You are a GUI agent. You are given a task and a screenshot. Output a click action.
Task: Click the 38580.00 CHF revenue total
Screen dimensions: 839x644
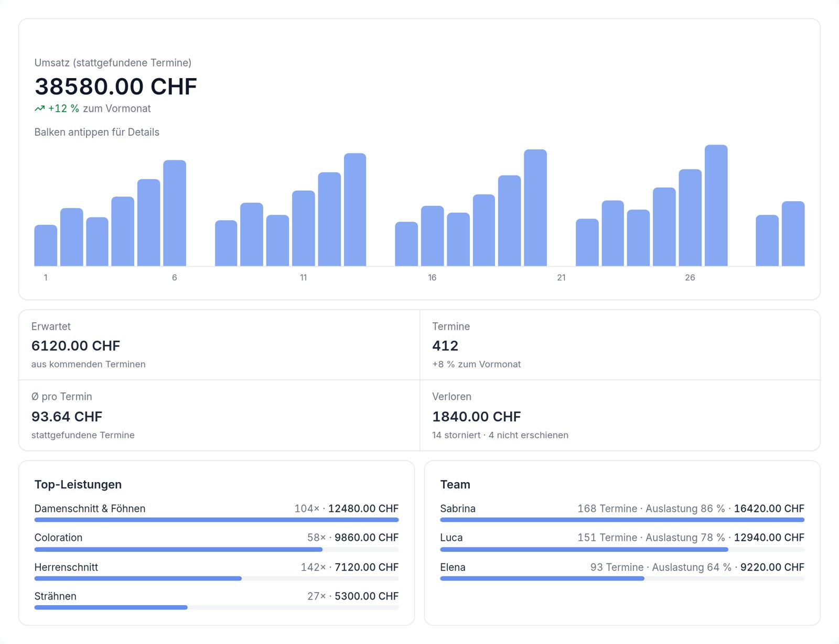[116, 86]
